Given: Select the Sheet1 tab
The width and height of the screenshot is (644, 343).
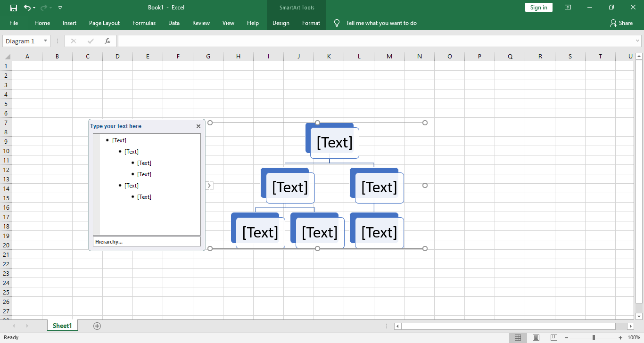Looking at the screenshot, I should 62,325.
